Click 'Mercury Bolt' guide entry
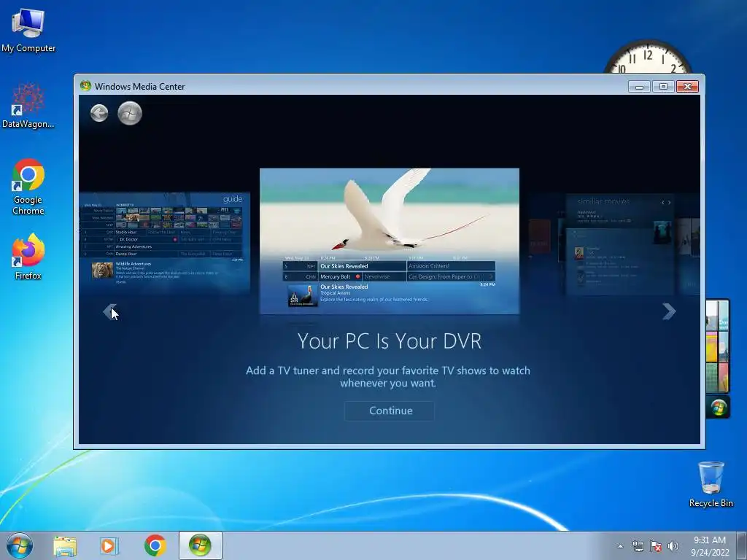 click(x=340, y=276)
